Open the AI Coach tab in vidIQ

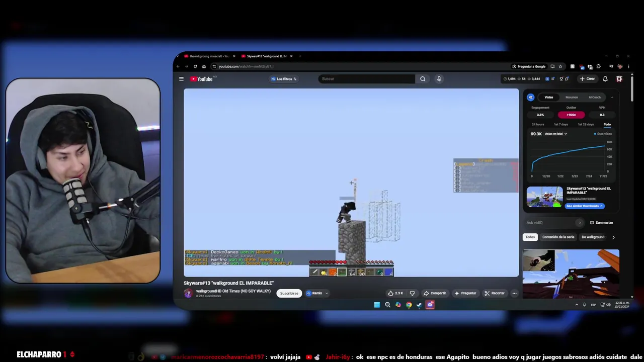coord(595,98)
